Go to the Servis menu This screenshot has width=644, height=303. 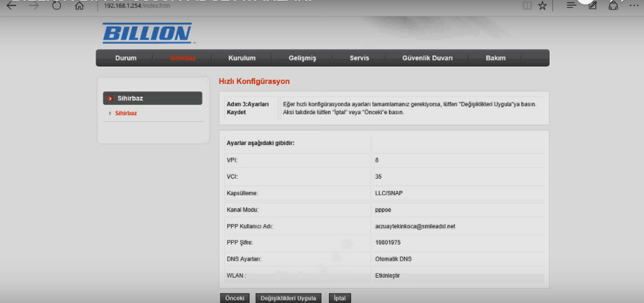tap(359, 58)
